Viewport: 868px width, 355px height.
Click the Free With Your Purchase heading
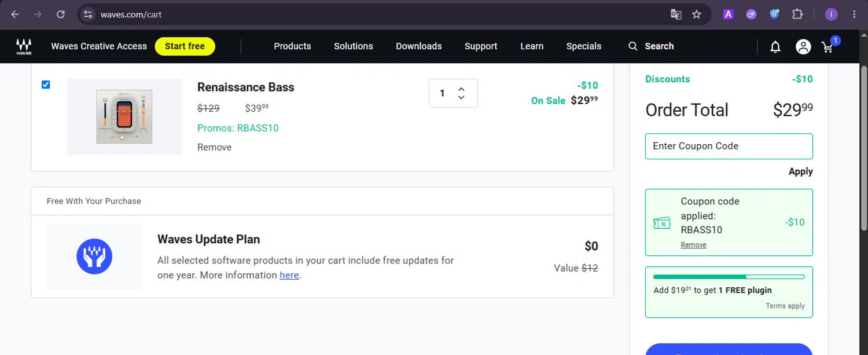(x=94, y=201)
